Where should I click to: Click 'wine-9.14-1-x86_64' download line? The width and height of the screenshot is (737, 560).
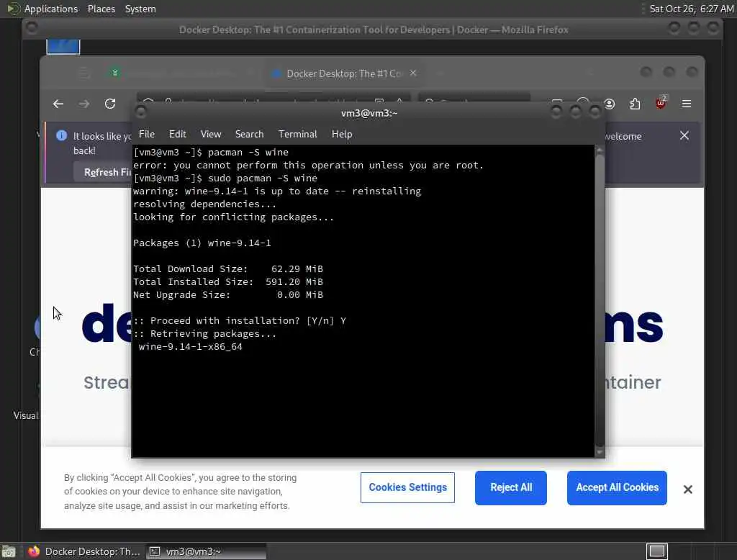[190, 346]
